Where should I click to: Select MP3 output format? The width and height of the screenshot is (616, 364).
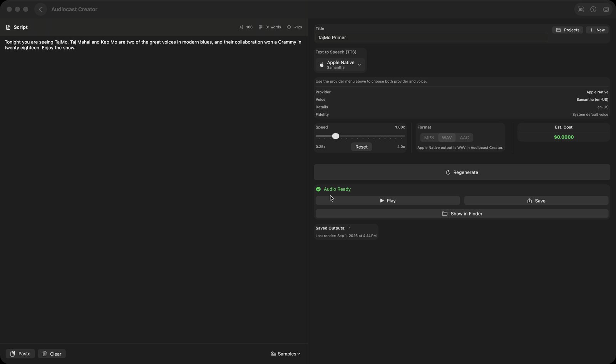click(429, 138)
